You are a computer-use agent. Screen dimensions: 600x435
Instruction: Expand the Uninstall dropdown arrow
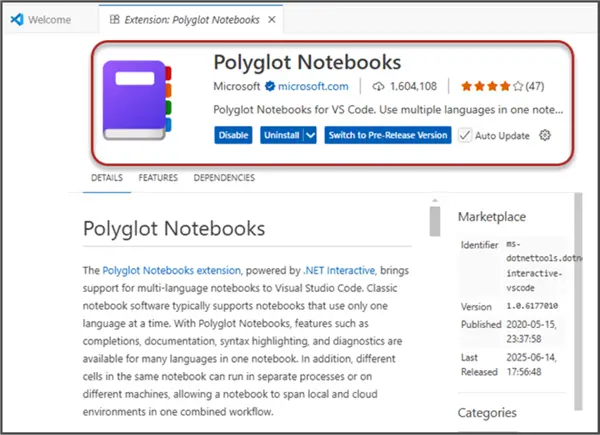[310, 136]
